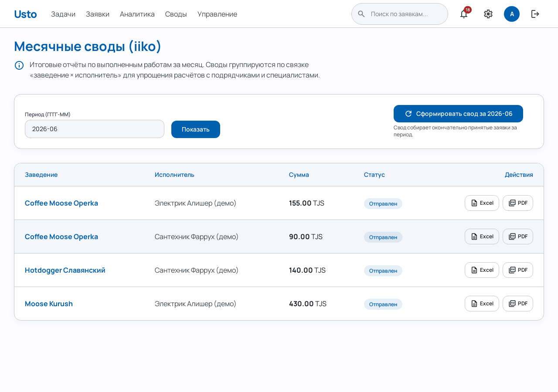Click the Заведение column header
The height and width of the screenshot is (392, 558).
[41, 175]
